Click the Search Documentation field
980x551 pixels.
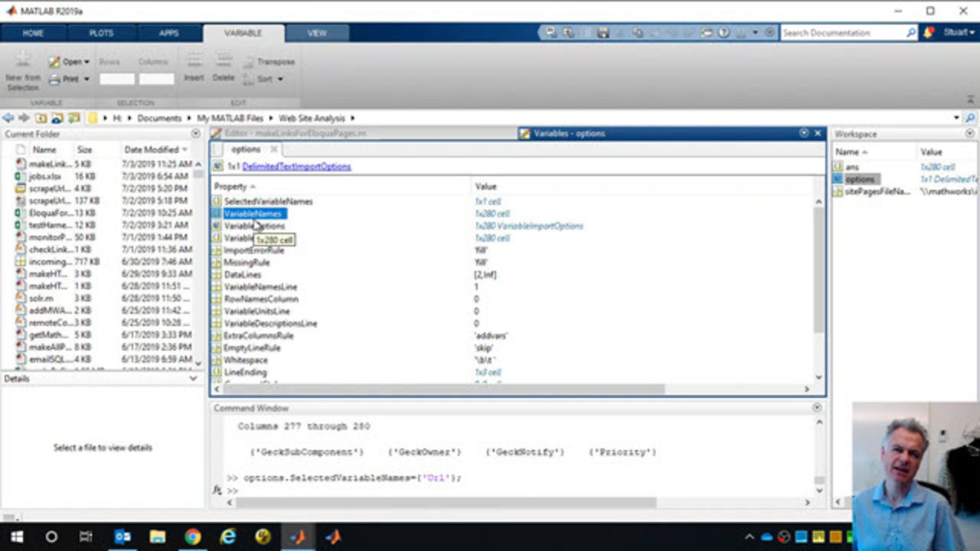coord(842,33)
